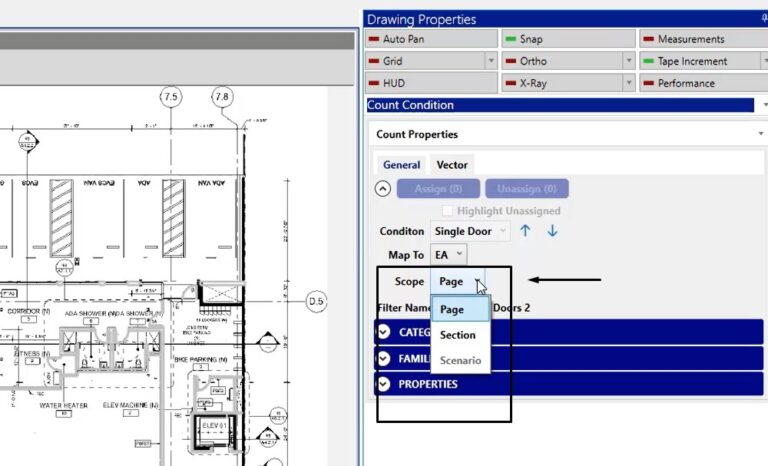
Task: Open the Grid dropdown arrow
Action: coord(491,61)
